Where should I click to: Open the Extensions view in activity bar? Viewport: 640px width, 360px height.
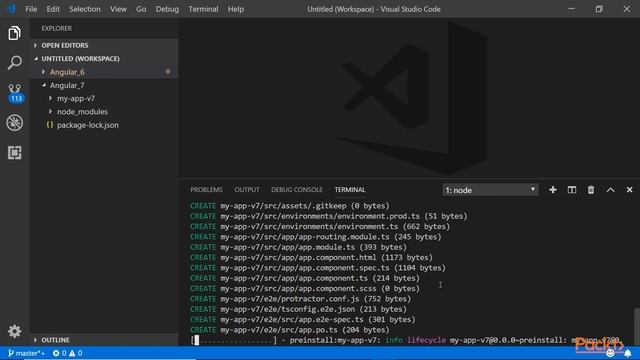click(14, 153)
